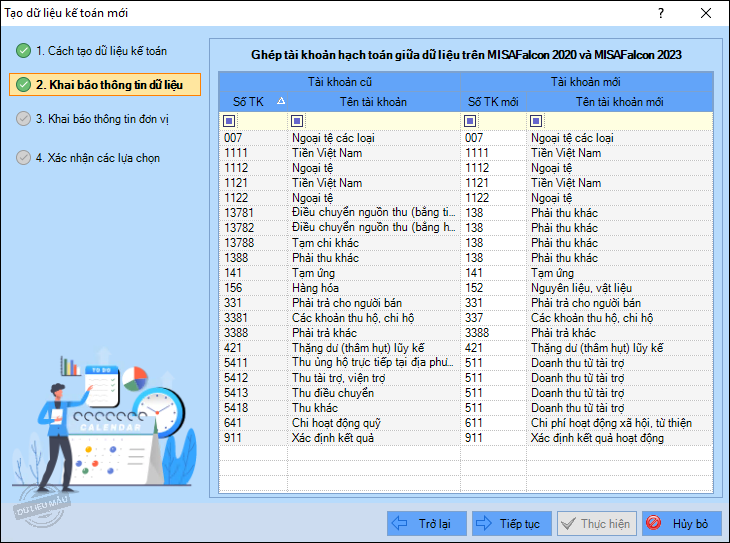Click the Xác định kết quả hoạt động cell

(620, 438)
